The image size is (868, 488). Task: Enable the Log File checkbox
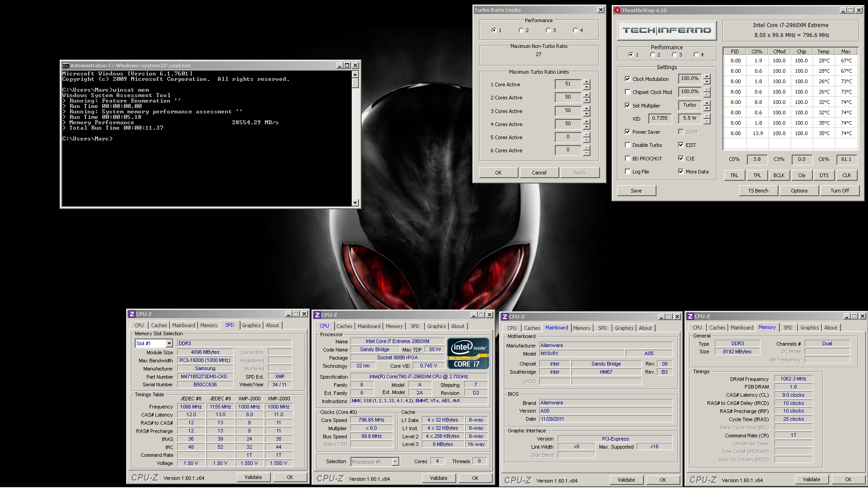627,171
